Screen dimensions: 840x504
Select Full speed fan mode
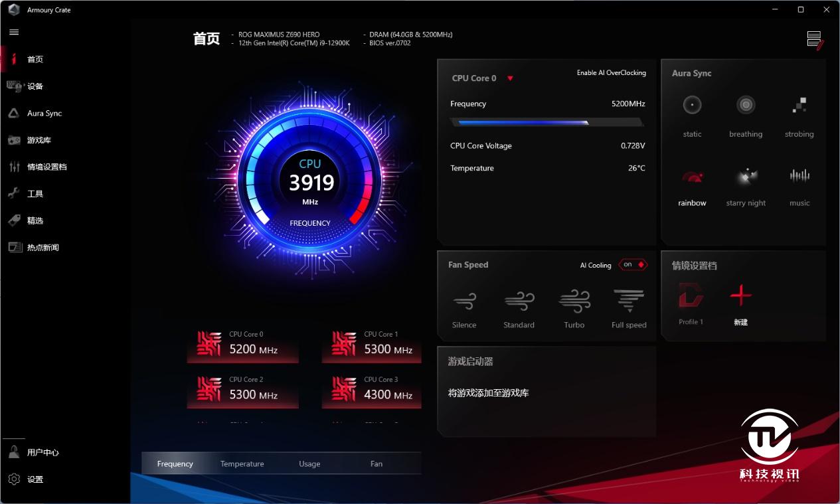[629, 309]
